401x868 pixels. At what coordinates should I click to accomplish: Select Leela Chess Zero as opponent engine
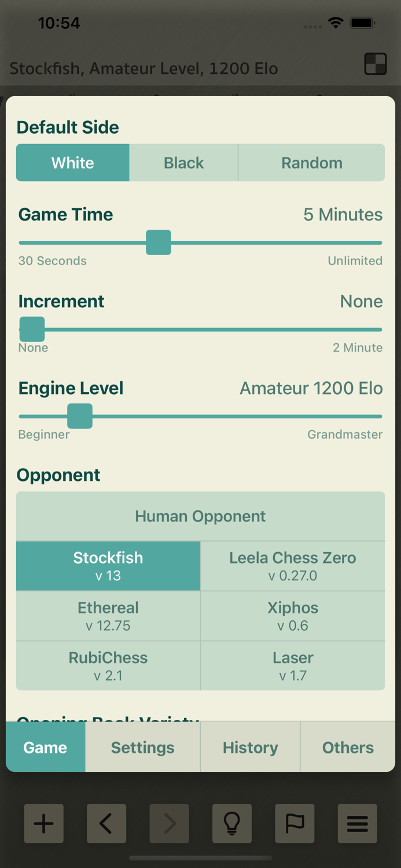(292, 565)
